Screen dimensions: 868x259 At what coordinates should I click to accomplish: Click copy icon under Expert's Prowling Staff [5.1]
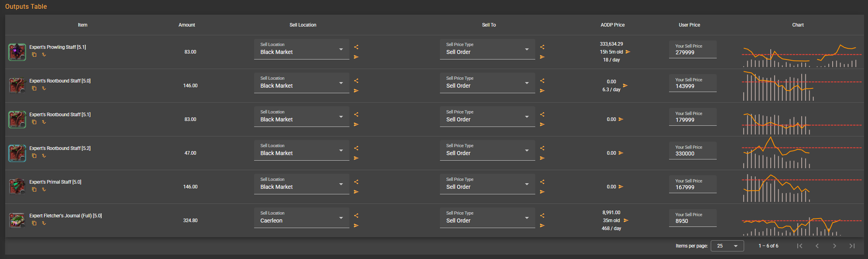coord(34,55)
